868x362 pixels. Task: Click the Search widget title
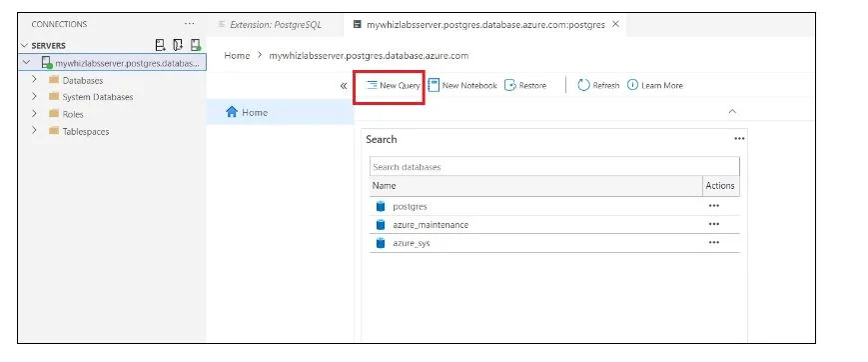coord(382,139)
